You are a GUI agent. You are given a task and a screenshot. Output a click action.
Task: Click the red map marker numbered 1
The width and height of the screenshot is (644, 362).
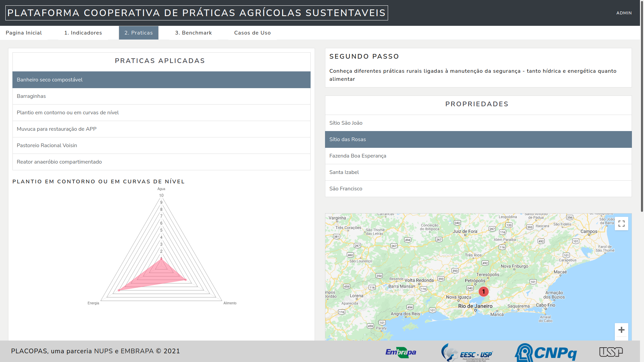pos(483,292)
